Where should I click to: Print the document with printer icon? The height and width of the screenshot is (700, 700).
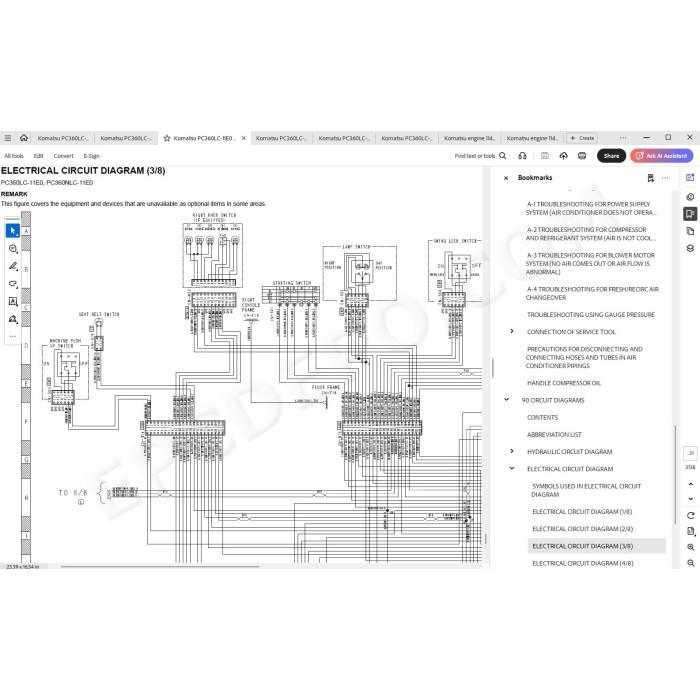click(x=582, y=156)
